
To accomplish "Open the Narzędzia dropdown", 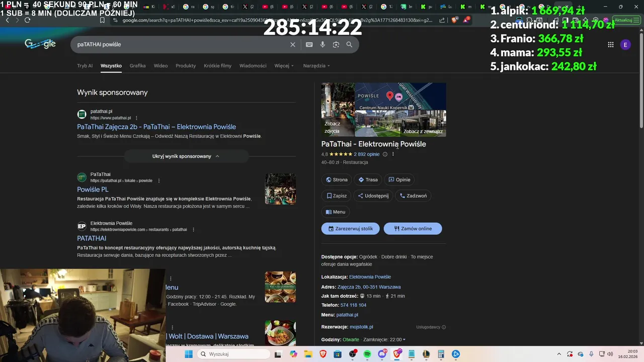I will tap(316, 66).
